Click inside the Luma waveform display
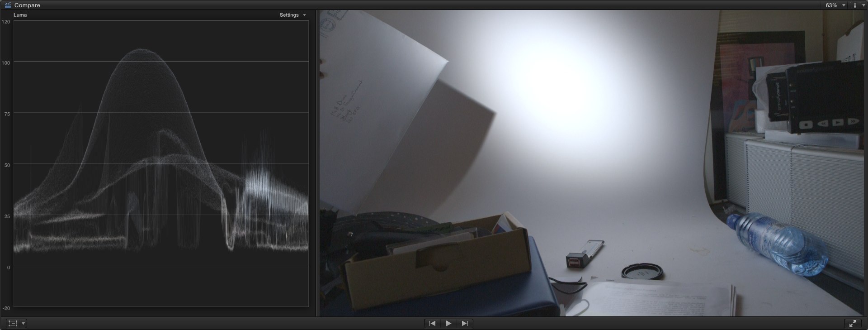Image resolution: width=868 pixels, height=330 pixels. [x=161, y=163]
